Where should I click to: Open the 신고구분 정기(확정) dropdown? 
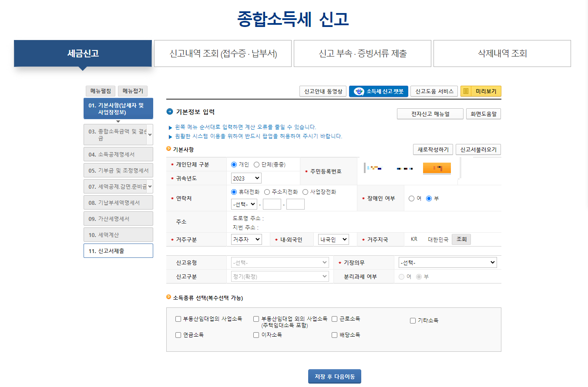click(x=280, y=277)
